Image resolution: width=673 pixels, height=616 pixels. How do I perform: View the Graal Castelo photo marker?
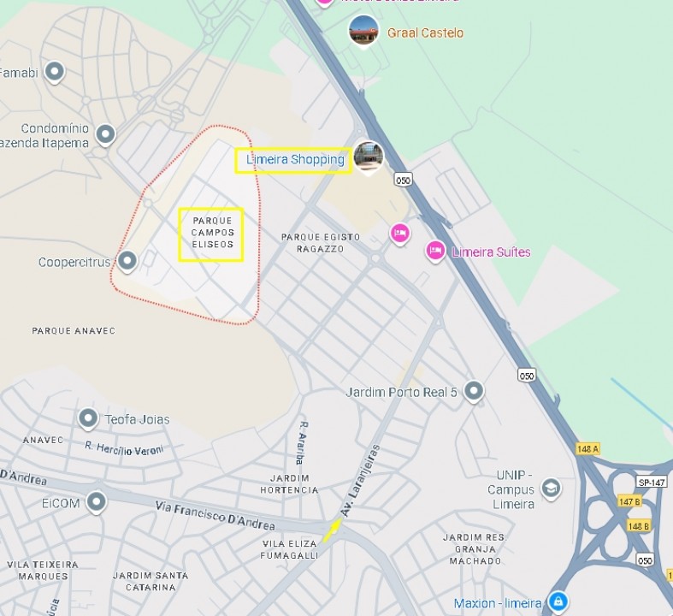[363, 32]
